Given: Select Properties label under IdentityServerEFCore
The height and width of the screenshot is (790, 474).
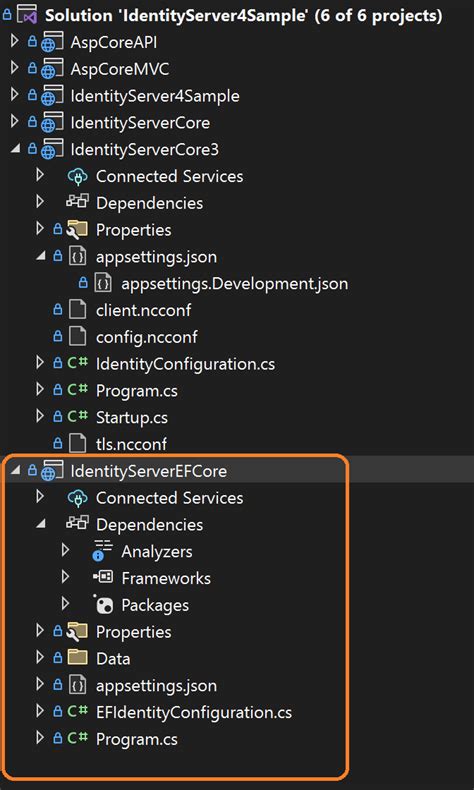Looking at the screenshot, I should tap(133, 632).
